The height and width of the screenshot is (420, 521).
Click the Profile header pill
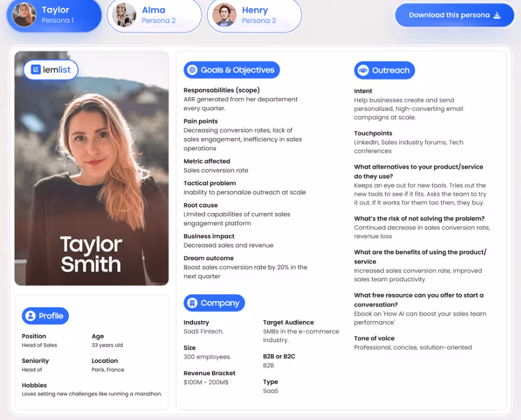[x=45, y=316]
